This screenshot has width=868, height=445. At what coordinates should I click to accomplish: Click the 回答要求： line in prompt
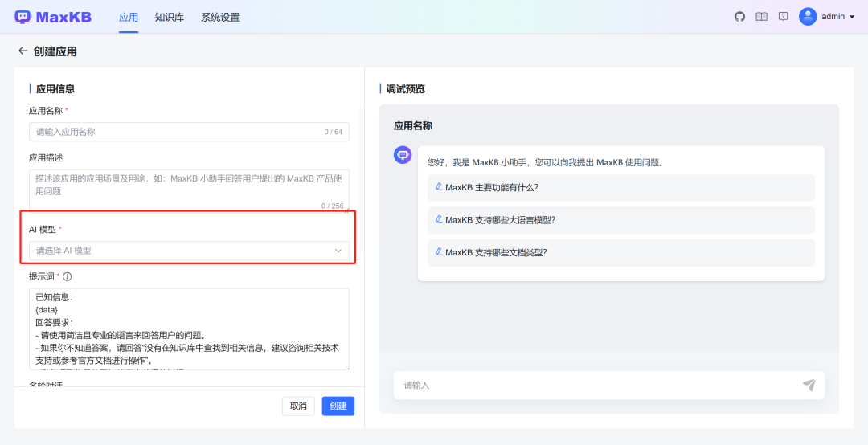click(x=55, y=323)
